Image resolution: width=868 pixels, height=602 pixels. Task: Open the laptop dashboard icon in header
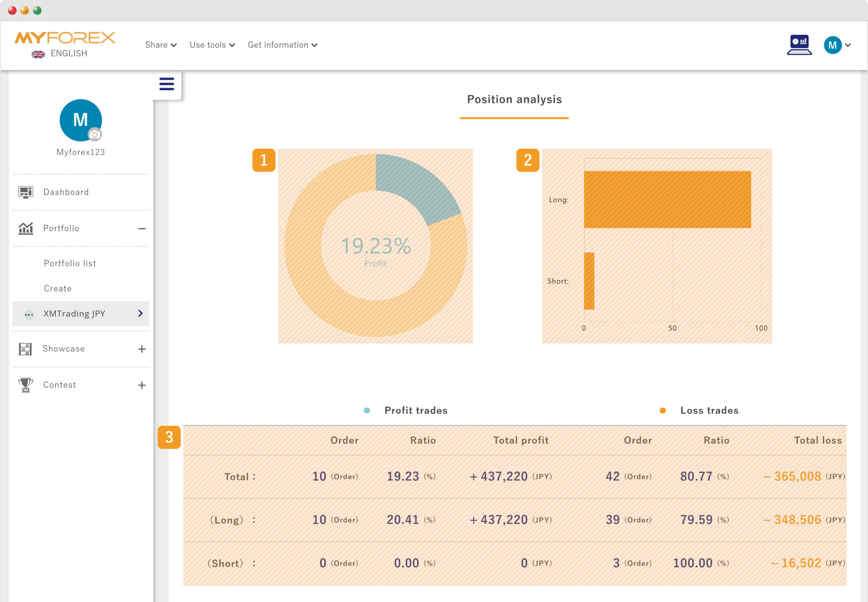coord(799,45)
